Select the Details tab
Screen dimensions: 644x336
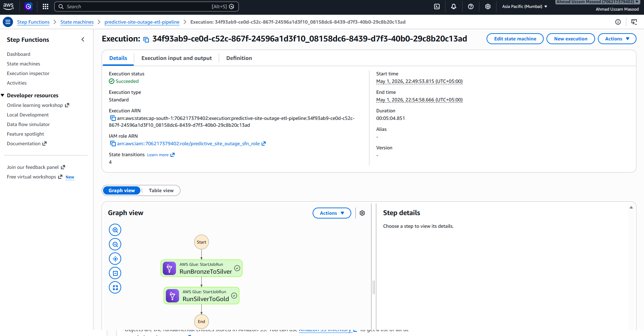coord(118,58)
